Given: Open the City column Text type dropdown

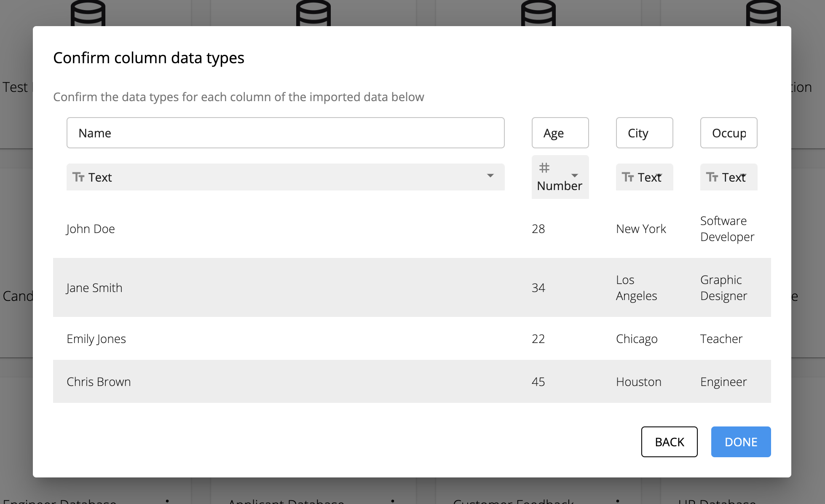Looking at the screenshot, I should [x=644, y=177].
